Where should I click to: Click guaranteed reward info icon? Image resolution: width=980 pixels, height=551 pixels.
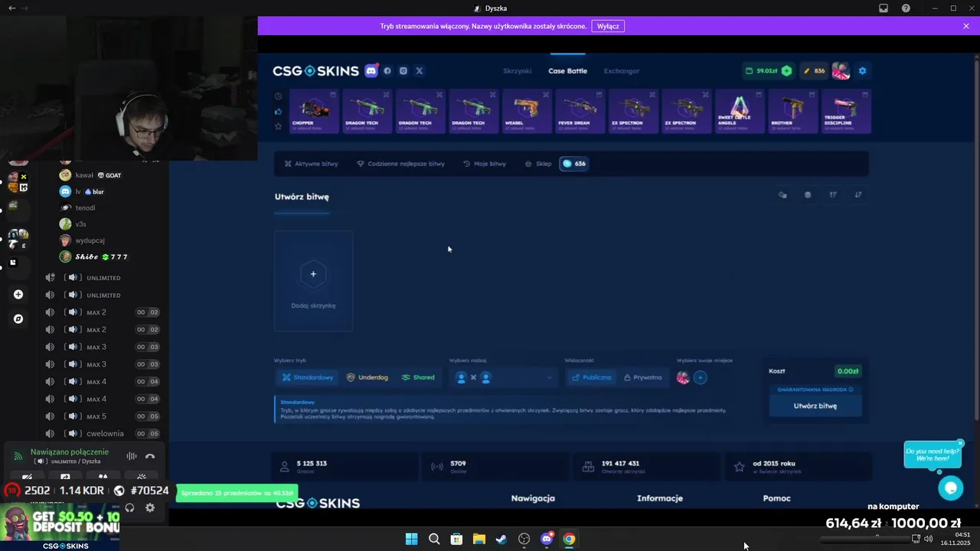click(x=851, y=390)
